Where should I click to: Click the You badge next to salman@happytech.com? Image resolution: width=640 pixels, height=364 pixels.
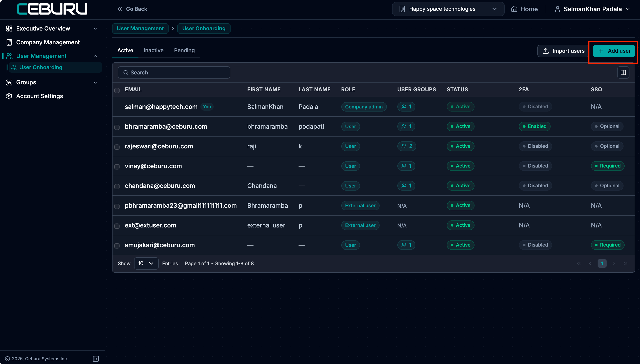coord(207,107)
